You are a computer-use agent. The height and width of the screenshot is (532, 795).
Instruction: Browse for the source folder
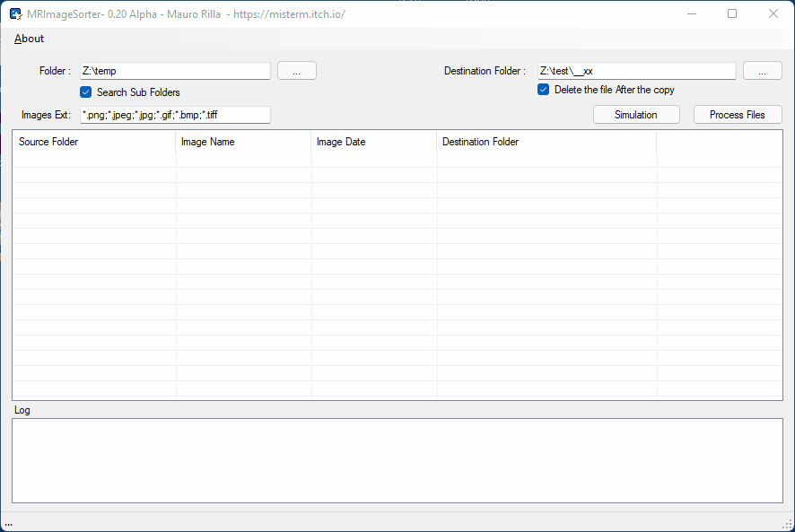297,71
